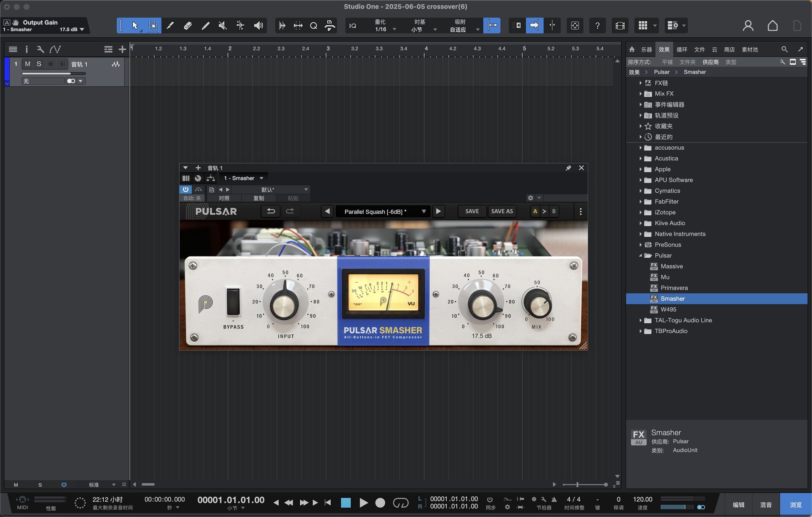
Task: Open the user account icon
Action: 748,26
